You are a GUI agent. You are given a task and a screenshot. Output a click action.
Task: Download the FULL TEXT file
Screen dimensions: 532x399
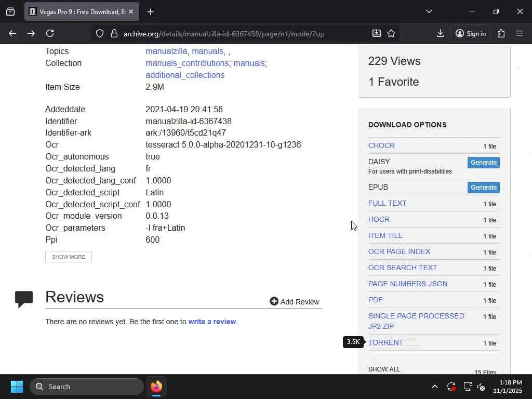(x=387, y=203)
